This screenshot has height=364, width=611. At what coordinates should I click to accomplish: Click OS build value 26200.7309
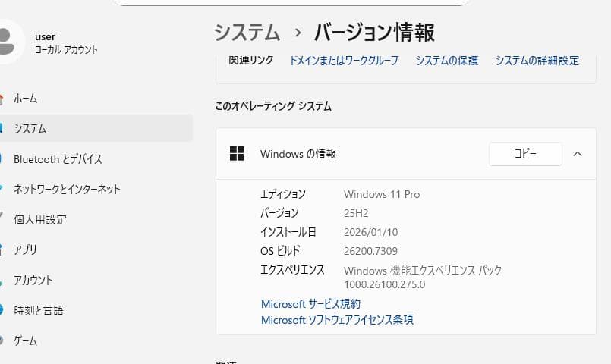(370, 251)
